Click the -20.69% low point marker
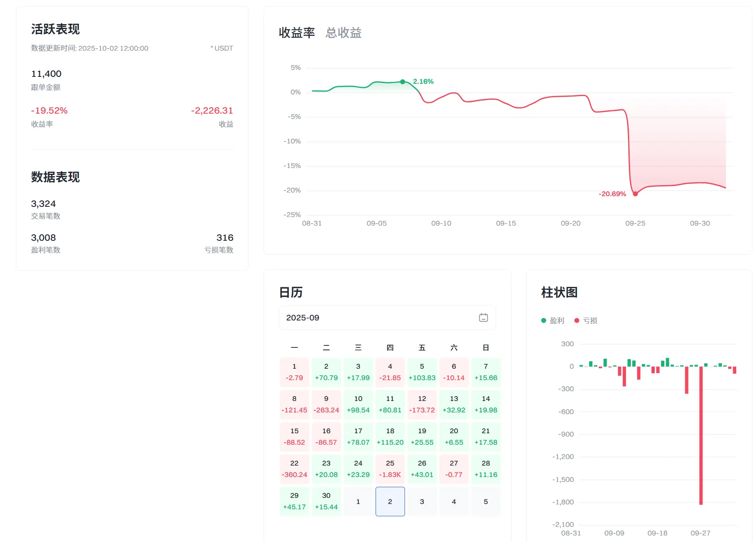 tap(635, 194)
